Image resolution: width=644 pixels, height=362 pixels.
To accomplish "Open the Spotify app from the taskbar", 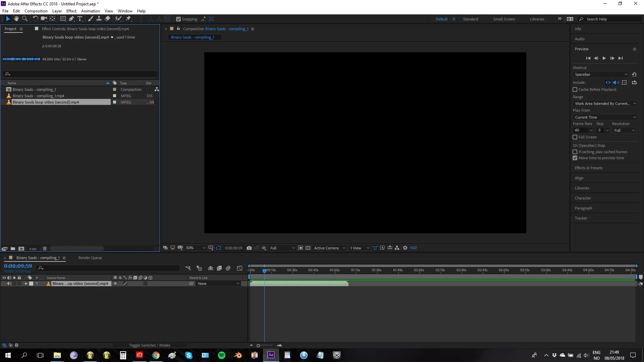I will (221, 355).
